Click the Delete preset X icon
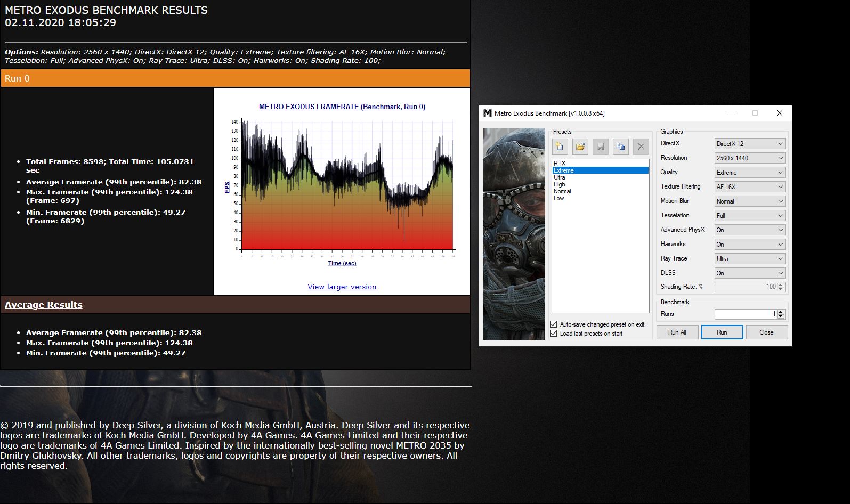 (x=641, y=147)
